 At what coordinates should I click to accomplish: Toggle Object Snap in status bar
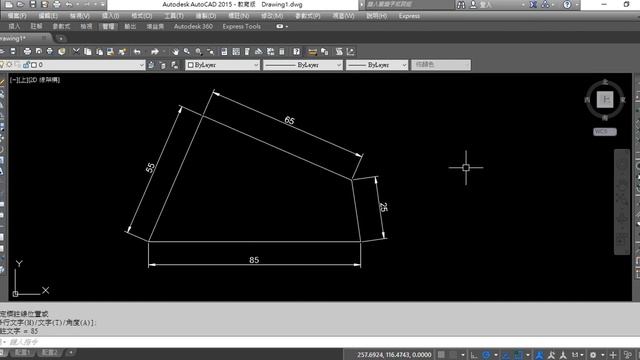click(518, 355)
